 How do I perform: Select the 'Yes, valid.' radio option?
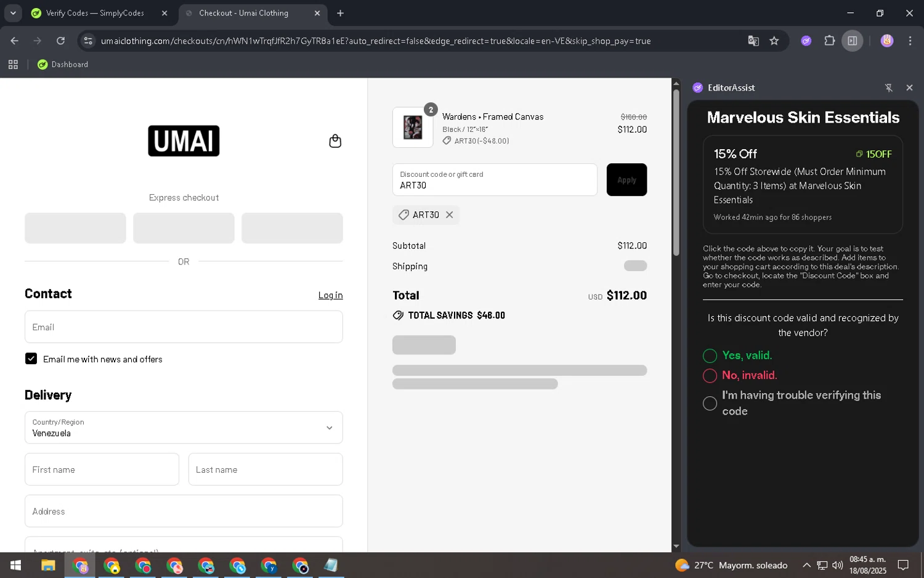(710, 356)
